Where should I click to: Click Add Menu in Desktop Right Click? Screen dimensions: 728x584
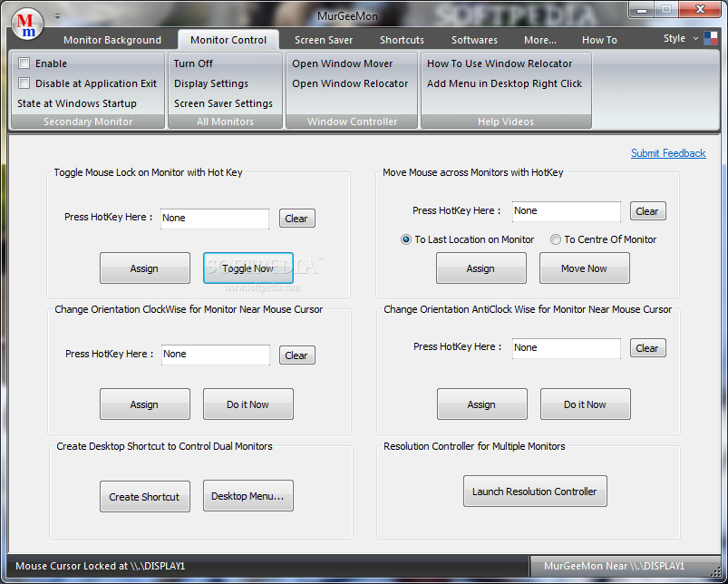504,83
